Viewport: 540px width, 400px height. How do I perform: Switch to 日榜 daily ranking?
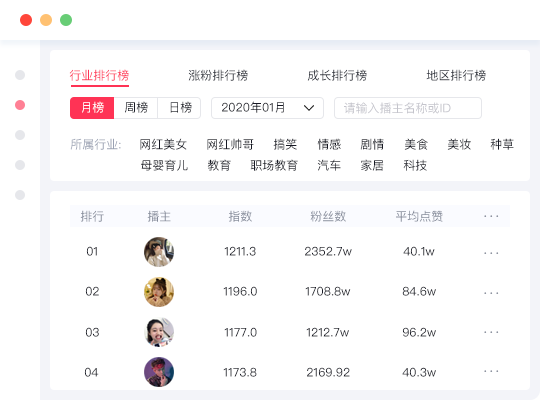(x=179, y=108)
